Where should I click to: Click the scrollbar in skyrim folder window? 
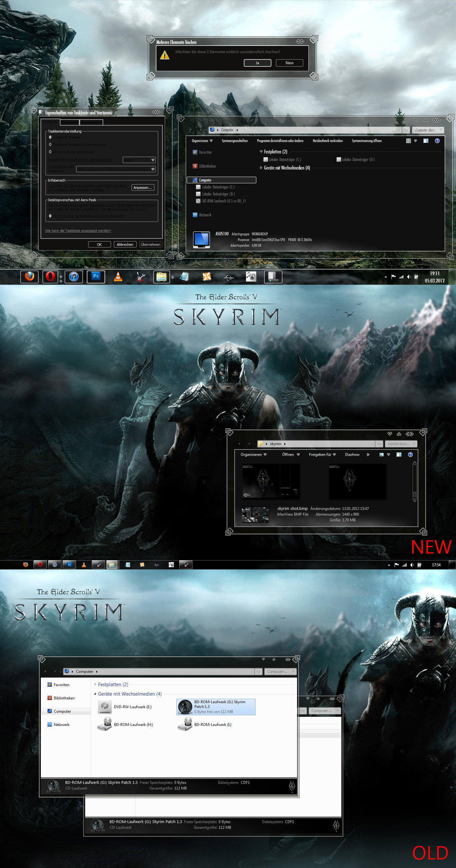click(x=415, y=482)
